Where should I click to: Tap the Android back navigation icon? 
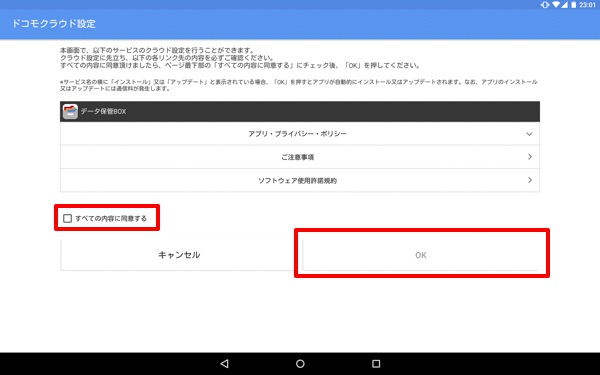(225, 364)
